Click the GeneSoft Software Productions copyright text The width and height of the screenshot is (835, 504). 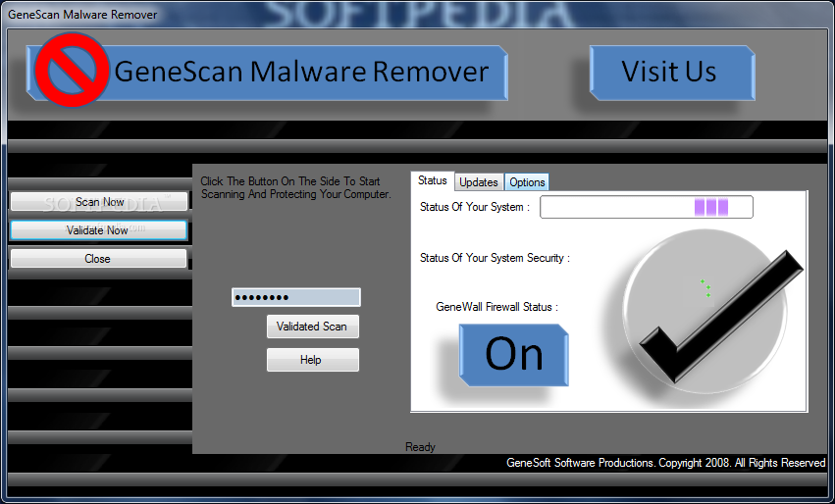[665, 463]
